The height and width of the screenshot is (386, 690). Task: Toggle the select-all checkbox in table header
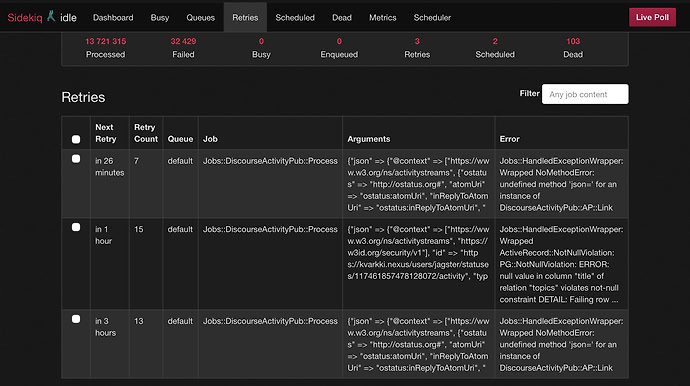click(x=76, y=140)
